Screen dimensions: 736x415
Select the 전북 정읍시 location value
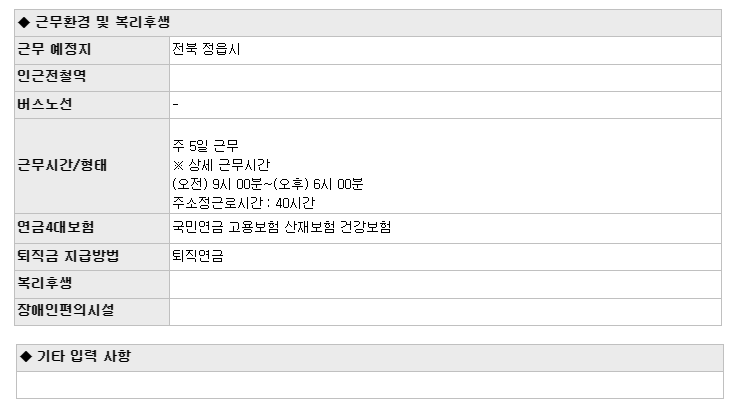click(x=206, y=49)
